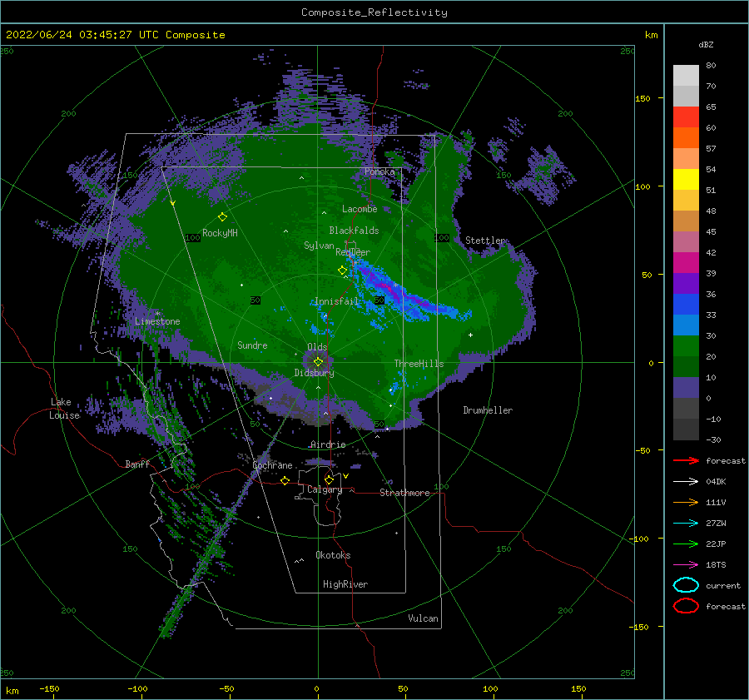Image resolution: width=749 pixels, height=700 pixels.
Task: Click the 18TS legend label
Action: (716, 565)
